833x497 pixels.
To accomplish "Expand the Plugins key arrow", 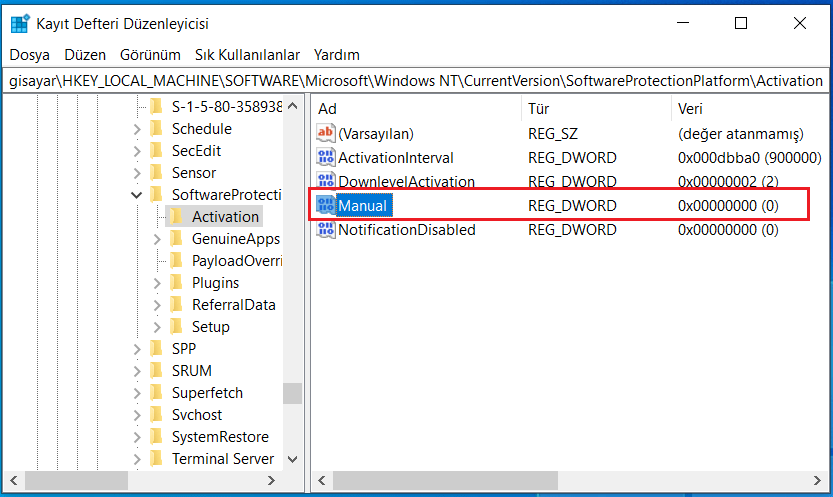I will point(157,283).
